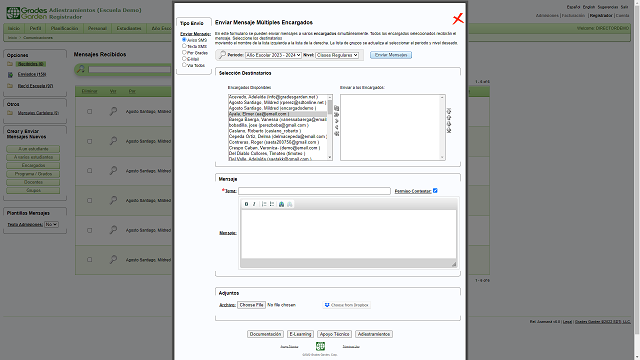Click the double left-arrow remove-all transfer icon
Image resolution: width=640 pixels, height=360 pixels.
click(x=337, y=133)
